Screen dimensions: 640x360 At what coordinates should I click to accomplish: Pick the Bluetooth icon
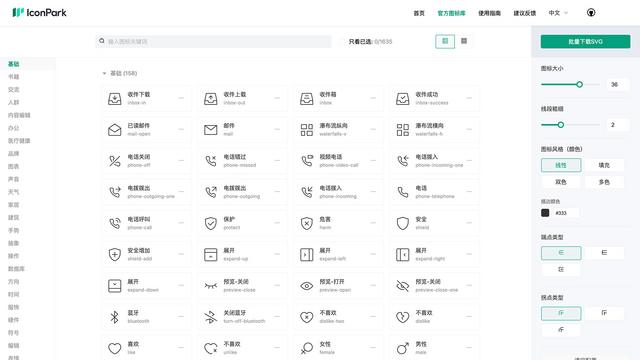pyautogui.click(x=115, y=317)
